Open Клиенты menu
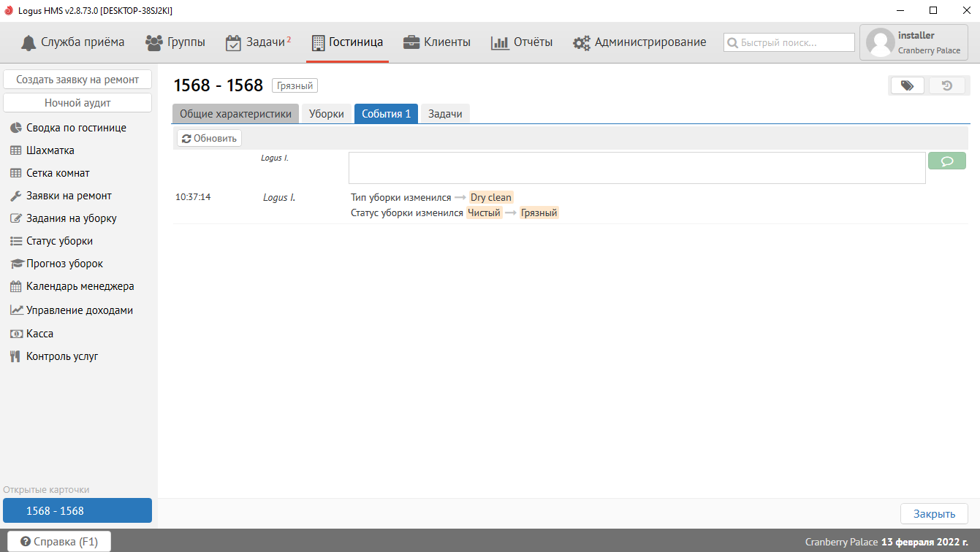The height and width of the screenshot is (552, 980). click(x=437, y=42)
